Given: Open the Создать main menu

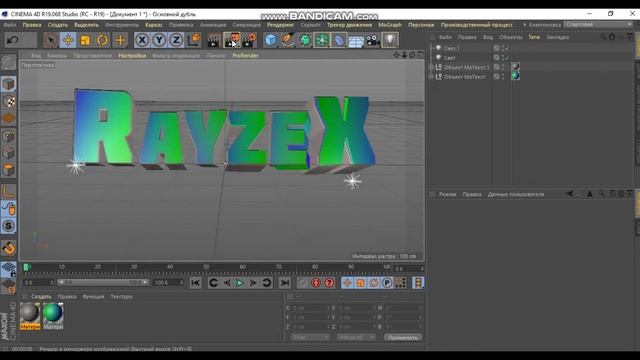Looking at the screenshot, I should tap(58, 25).
